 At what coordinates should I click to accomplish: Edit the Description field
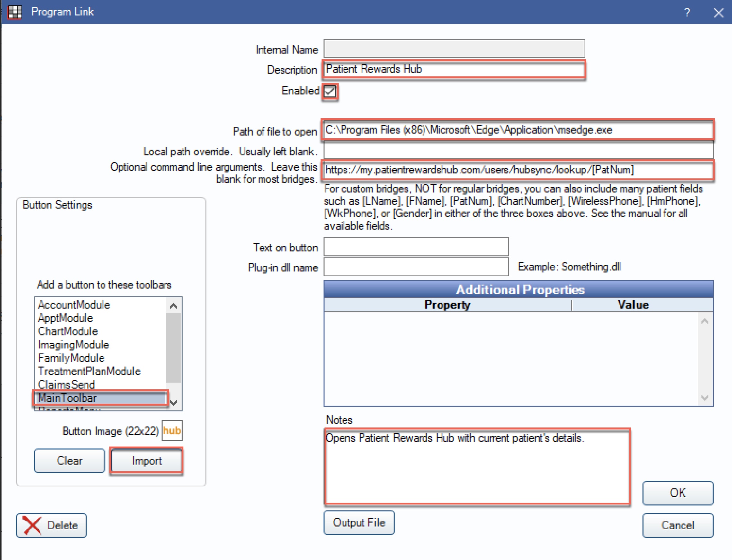(x=454, y=69)
